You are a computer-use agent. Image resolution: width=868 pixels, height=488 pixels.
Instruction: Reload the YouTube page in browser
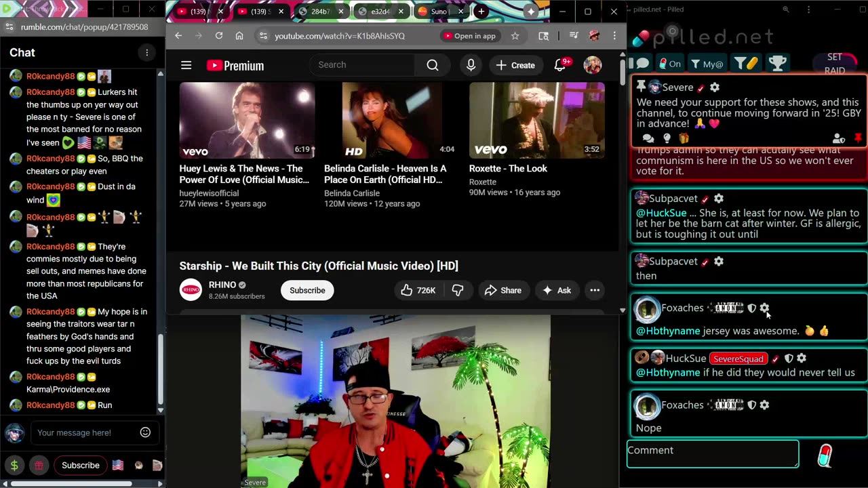click(x=219, y=36)
